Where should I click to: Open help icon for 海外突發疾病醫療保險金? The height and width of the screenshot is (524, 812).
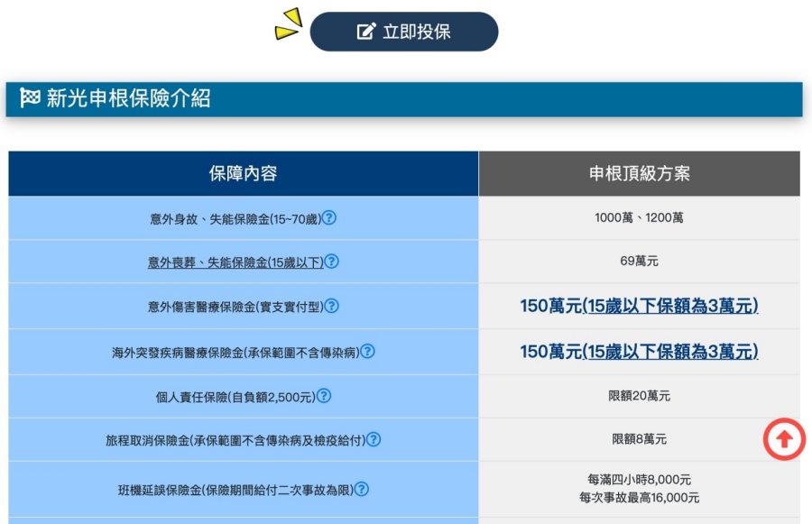[x=368, y=352]
